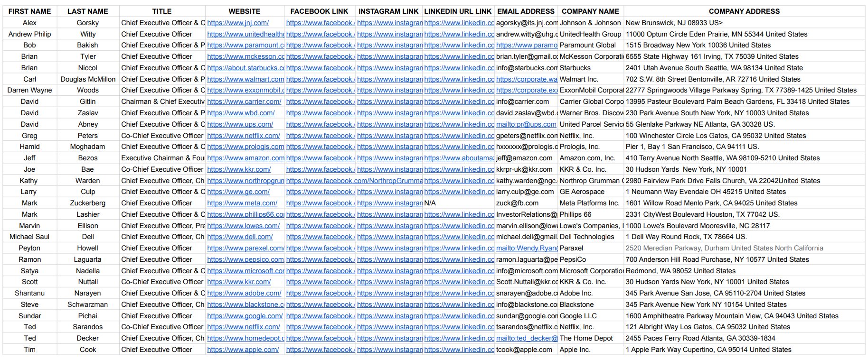Select the FIRST NAME column header
The height and width of the screenshot is (360, 868).
tap(29, 11)
